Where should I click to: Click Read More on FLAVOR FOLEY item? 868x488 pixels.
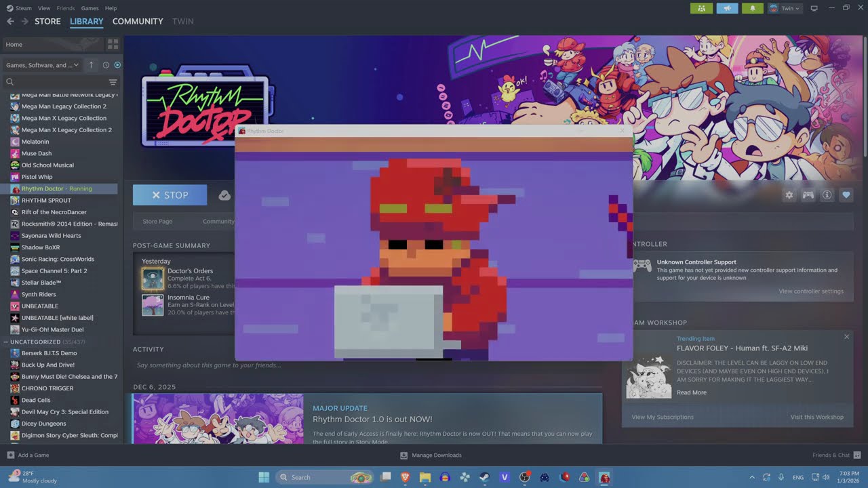692,392
